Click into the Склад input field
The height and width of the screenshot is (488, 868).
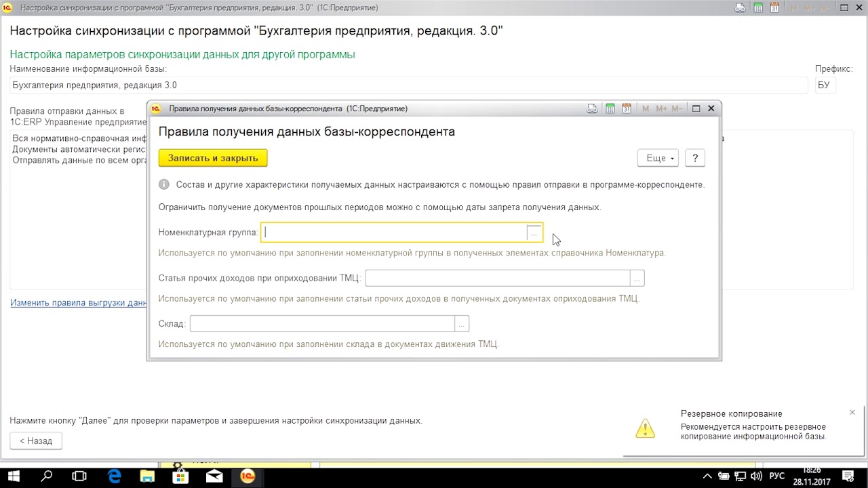click(322, 324)
